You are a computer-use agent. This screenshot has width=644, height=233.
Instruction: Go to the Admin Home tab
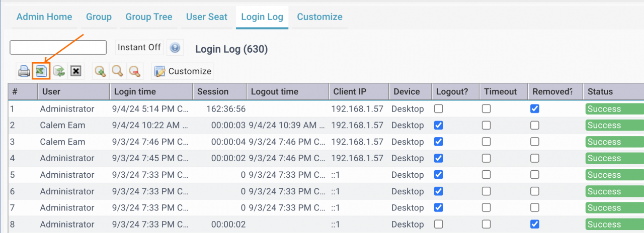click(44, 17)
